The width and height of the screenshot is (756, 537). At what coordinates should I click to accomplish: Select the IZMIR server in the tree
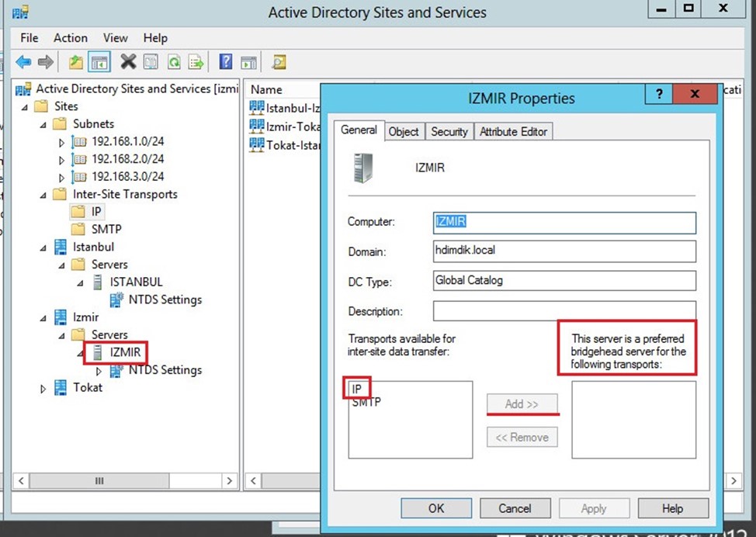(x=125, y=352)
